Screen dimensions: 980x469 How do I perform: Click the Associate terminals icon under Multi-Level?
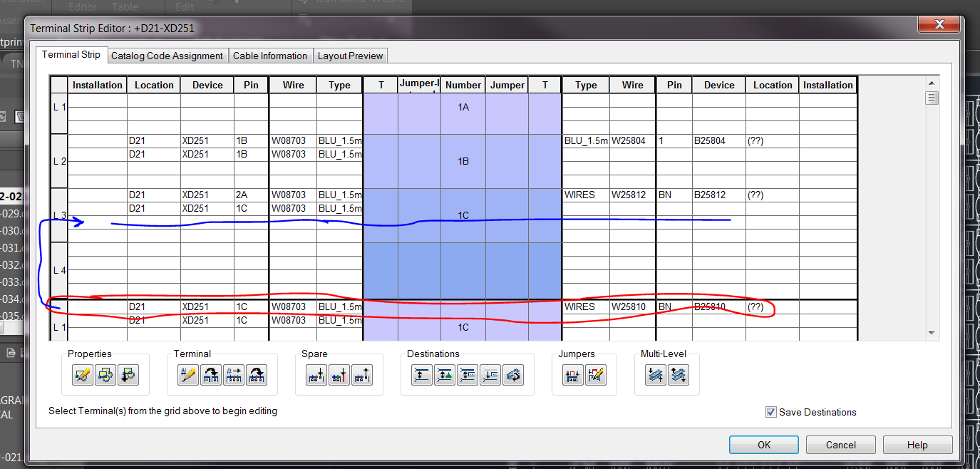pyautogui.click(x=655, y=374)
